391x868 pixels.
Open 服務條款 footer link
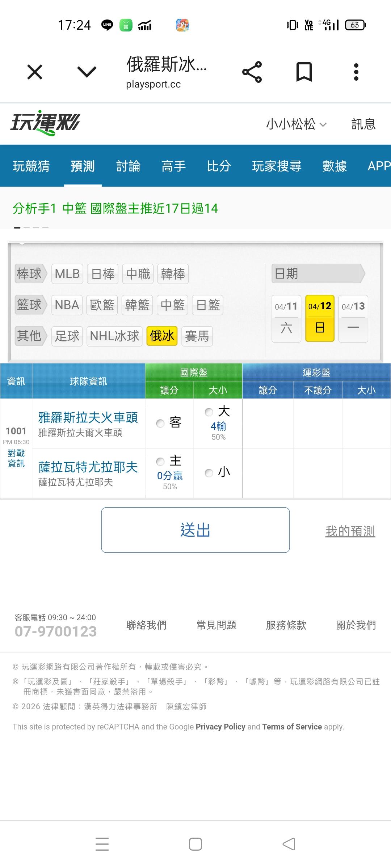click(x=286, y=625)
